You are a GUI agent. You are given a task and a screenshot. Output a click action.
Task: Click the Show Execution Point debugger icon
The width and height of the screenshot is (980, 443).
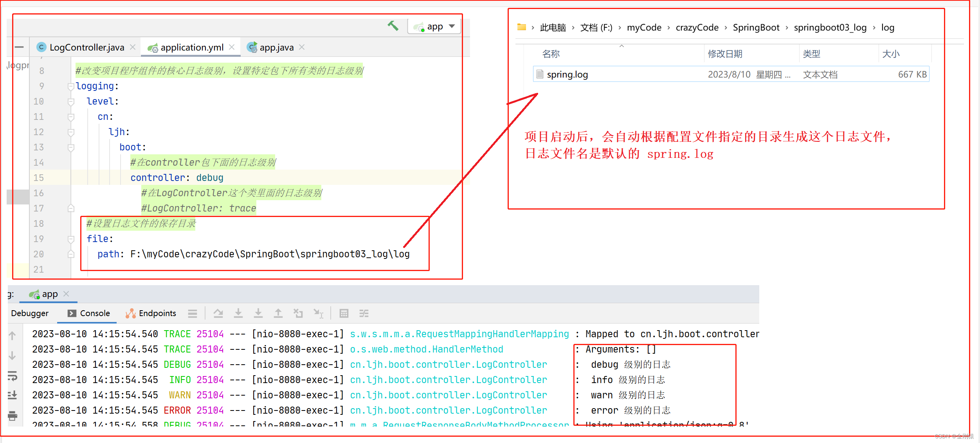coord(192,313)
